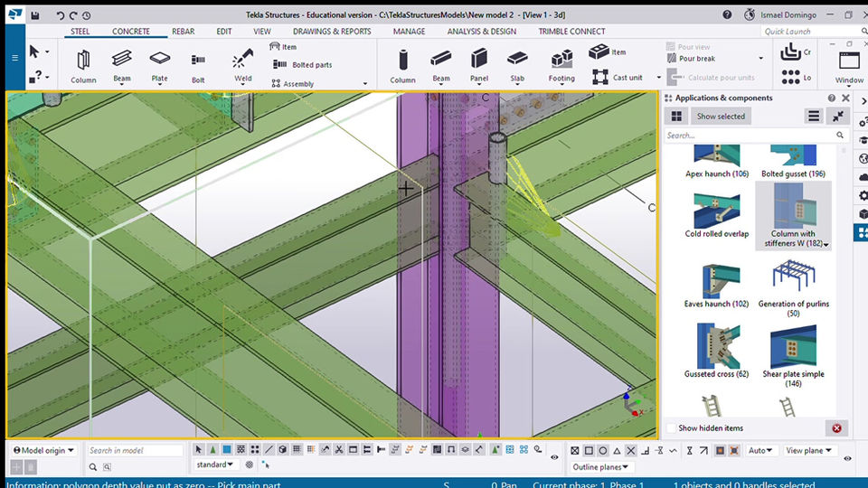Switch component catalog to thumbnail grid view
Image resolution: width=868 pixels, height=488 pixels.
point(676,117)
